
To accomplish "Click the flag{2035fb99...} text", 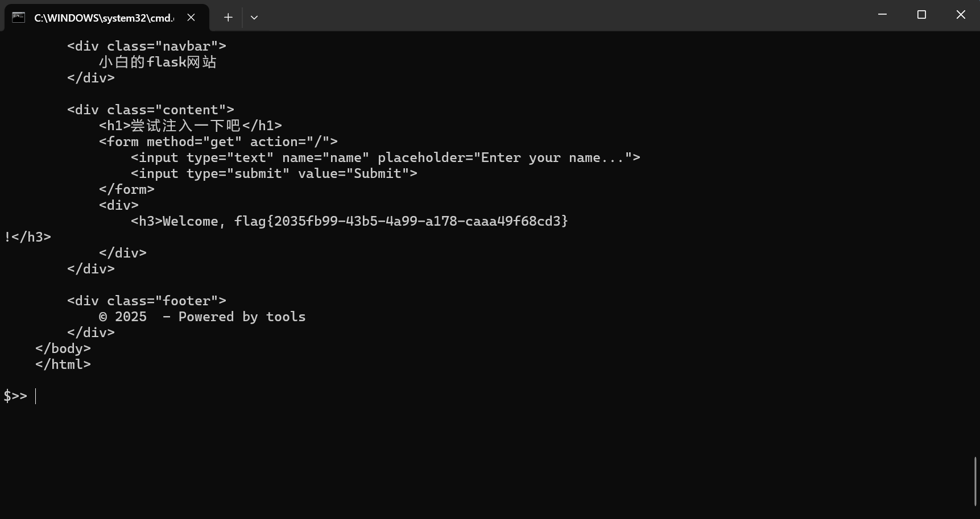I will pyautogui.click(x=401, y=221).
